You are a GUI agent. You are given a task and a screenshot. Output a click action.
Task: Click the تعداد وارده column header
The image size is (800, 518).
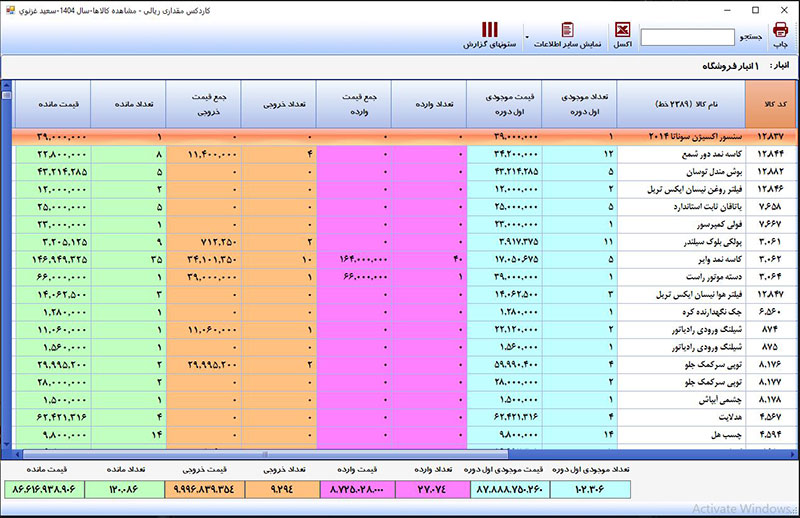429,104
